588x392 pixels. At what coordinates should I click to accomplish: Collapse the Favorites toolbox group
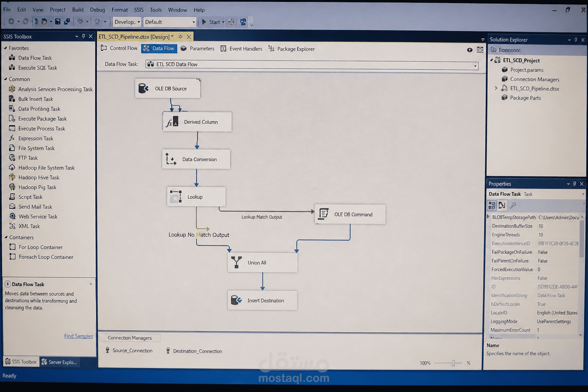tap(6, 48)
